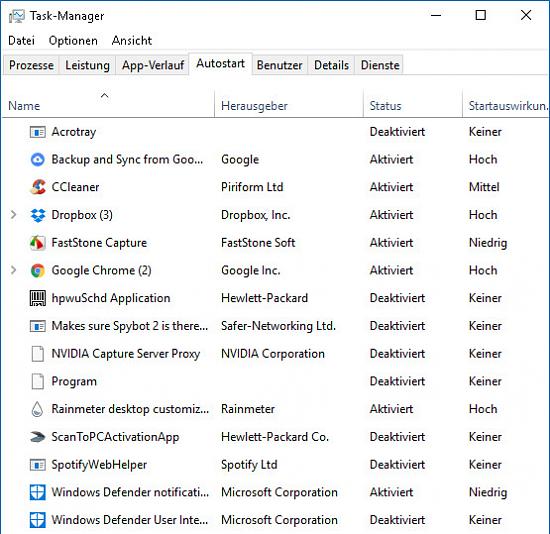Maximize the Task-Manager window
The width and height of the screenshot is (550, 534).
click(481, 15)
